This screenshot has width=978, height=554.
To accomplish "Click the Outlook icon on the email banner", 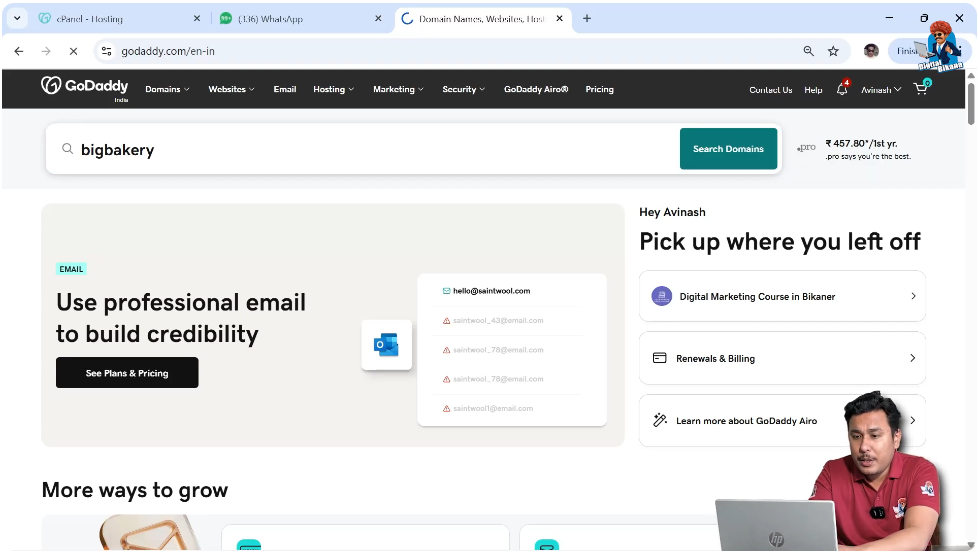I will click(x=387, y=344).
